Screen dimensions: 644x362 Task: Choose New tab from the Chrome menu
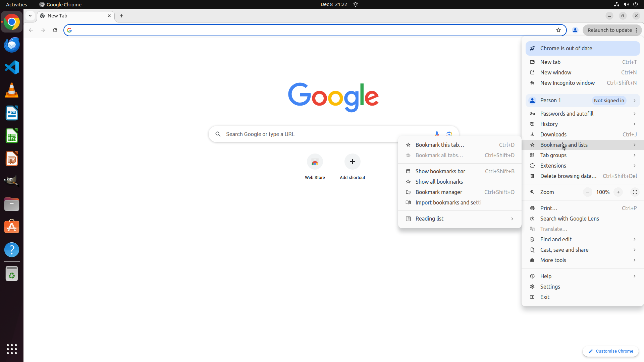pyautogui.click(x=583, y=62)
